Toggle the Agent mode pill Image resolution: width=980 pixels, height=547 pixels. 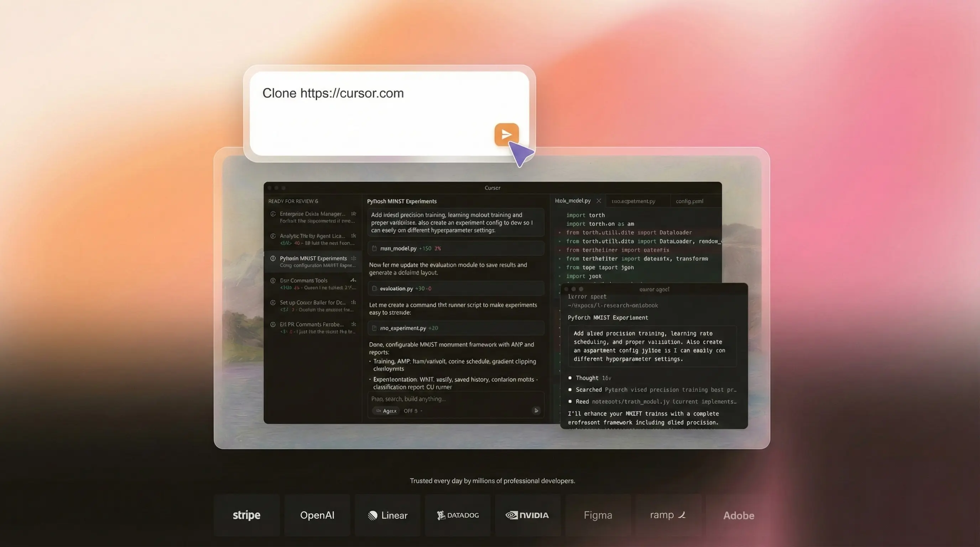tap(386, 411)
